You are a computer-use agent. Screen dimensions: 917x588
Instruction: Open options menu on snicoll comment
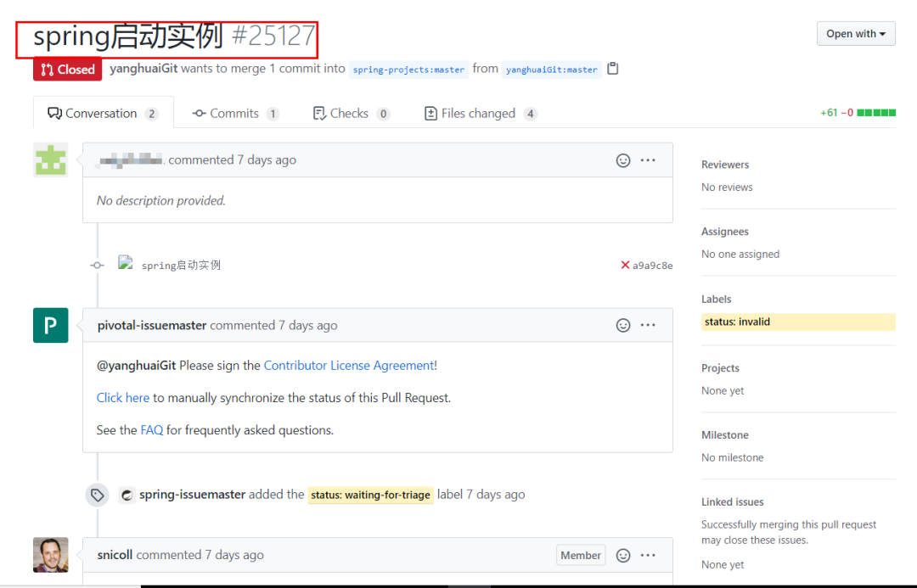[647, 555]
